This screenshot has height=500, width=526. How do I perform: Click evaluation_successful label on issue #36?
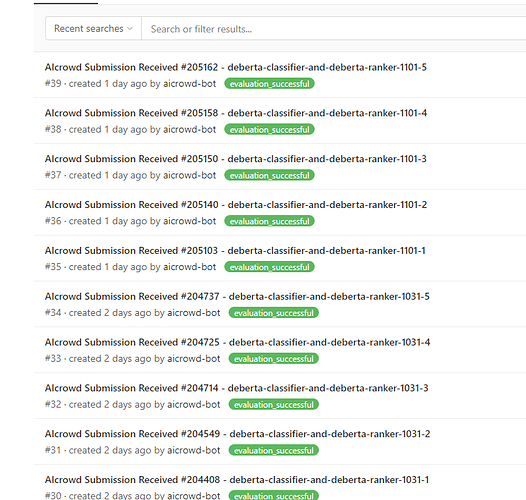pyautogui.click(x=269, y=221)
